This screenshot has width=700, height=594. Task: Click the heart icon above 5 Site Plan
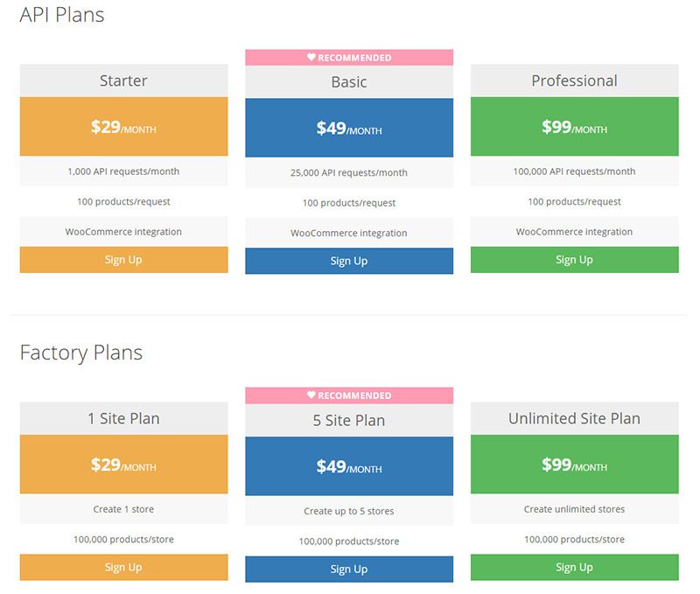[311, 395]
